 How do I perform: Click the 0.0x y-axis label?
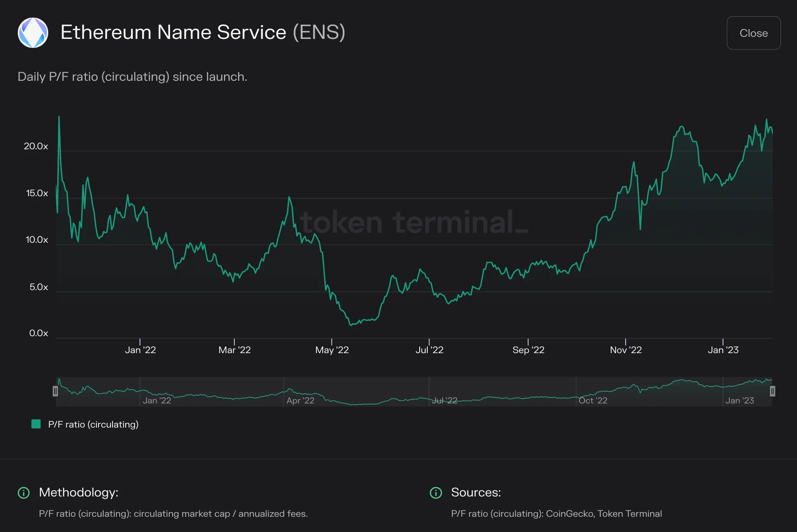(x=38, y=333)
